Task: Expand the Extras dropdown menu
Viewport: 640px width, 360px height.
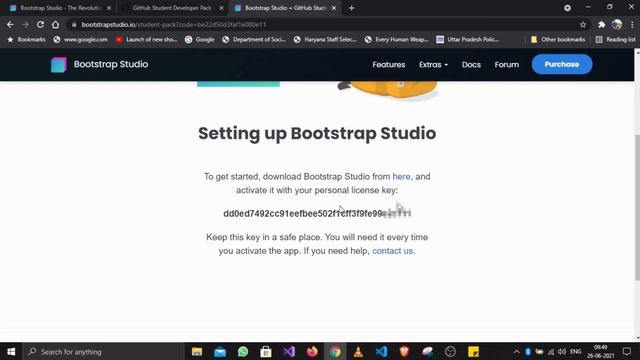Action: [x=433, y=64]
